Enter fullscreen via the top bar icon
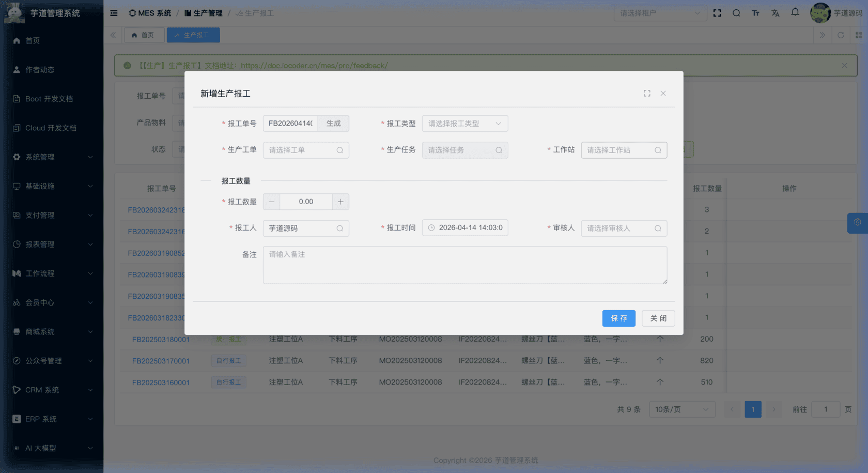The width and height of the screenshot is (868, 473). tap(717, 13)
